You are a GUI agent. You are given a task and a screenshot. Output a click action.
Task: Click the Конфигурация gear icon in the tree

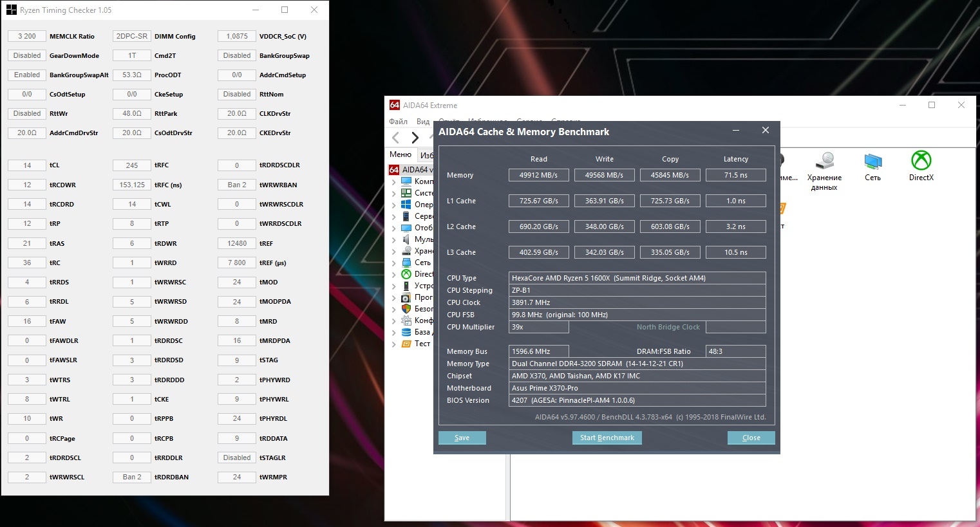click(x=406, y=320)
